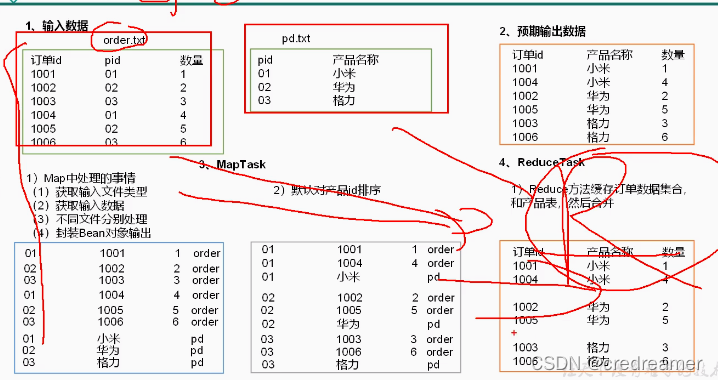Click the text "2）默认对产品id排序"
This screenshot has width=718, height=380.
[327, 190]
